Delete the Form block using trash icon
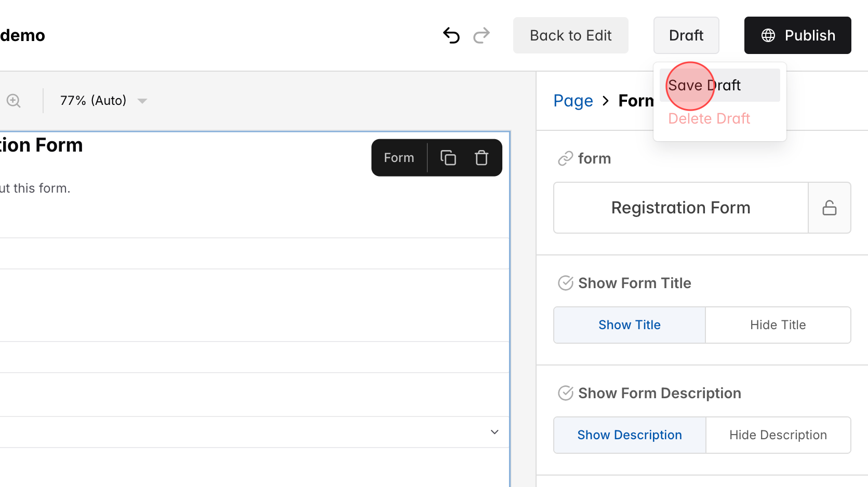The height and width of the screenshot is (487, 868). pos(480,157)
